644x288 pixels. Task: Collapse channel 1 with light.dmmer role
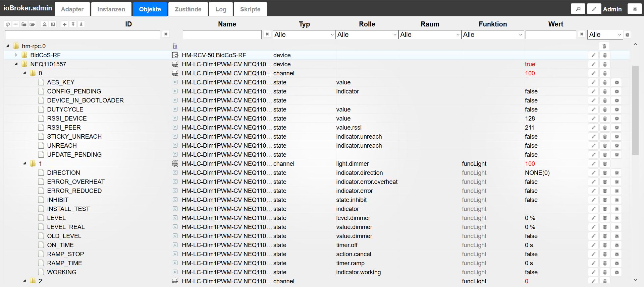coord(24,163)
